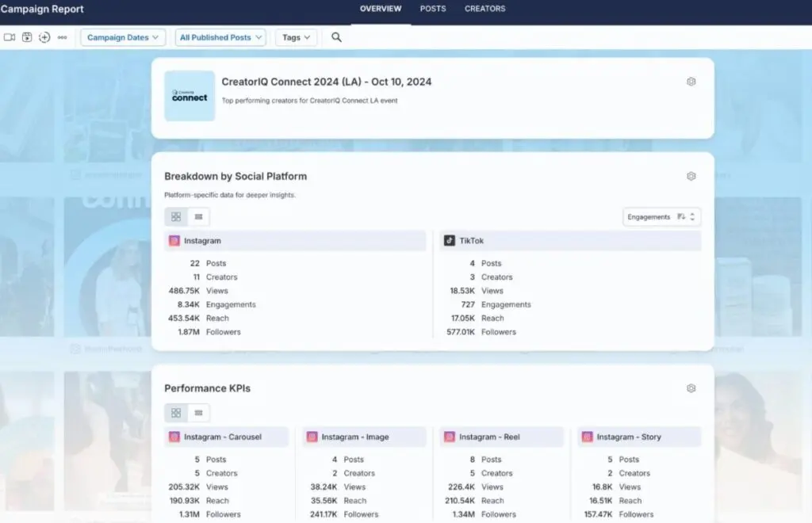The width and height of the screenshot is (812, 523).
Task: Expand the Campaign Dates dropdown
Action: [x=123, y=37]
